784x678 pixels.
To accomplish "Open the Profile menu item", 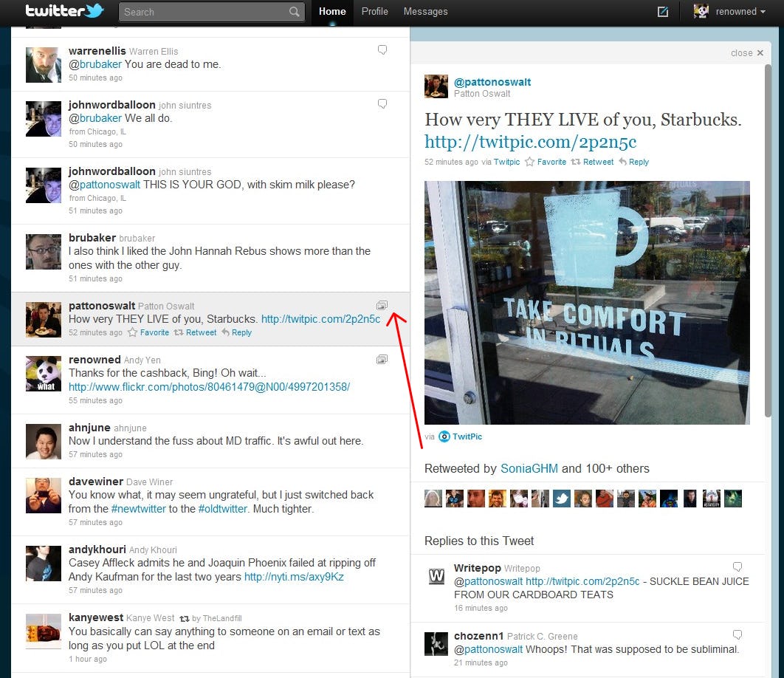I will [x=374, y=11].
